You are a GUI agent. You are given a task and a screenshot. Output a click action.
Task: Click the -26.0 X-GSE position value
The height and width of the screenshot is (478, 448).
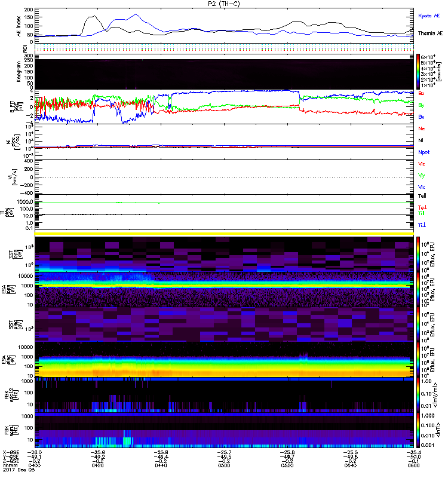click(x=35, y=452)
